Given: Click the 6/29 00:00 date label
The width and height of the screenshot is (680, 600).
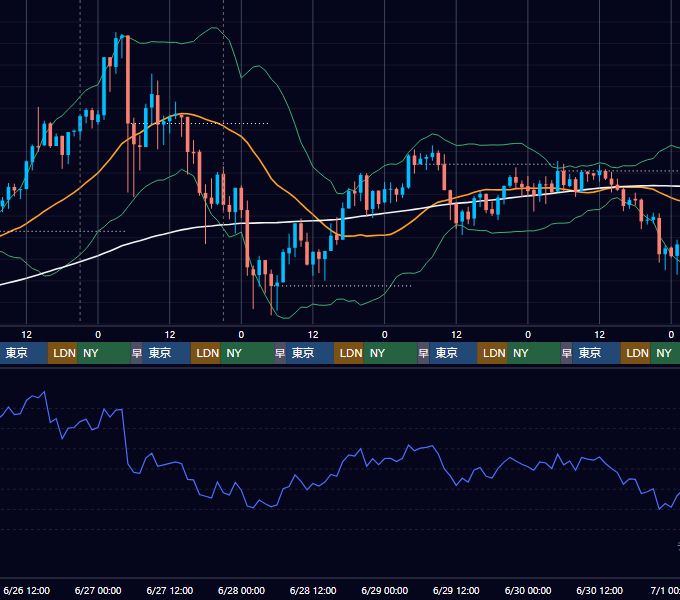Looking at the screenshot, I should coord(384,590).
